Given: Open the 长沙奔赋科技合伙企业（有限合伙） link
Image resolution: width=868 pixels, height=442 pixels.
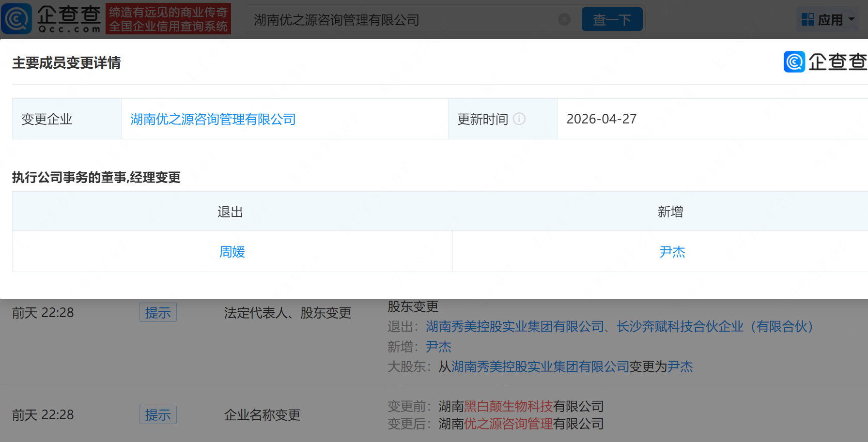Looking at the screenshot, I should [715, 327].
